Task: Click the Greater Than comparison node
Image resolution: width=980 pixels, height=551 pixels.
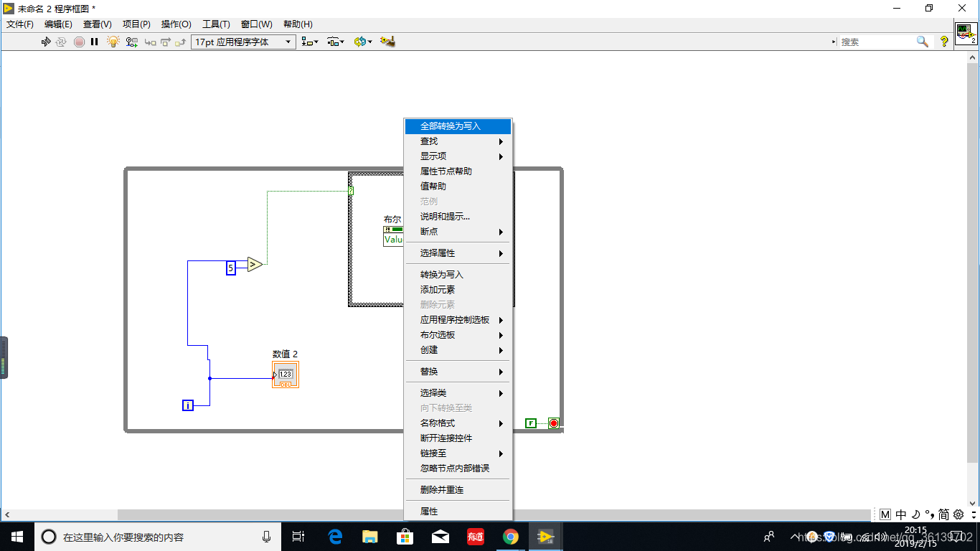Action: 255,265
